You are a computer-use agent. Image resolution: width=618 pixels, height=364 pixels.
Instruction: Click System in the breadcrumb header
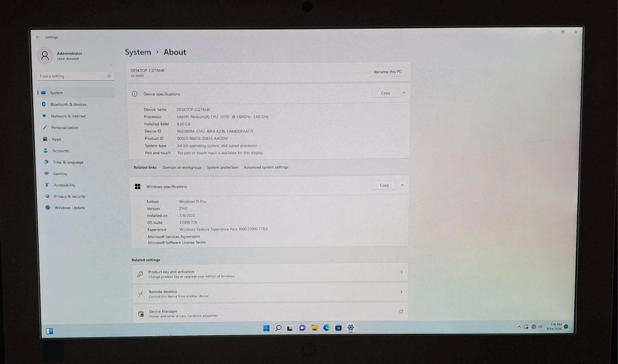pyautogui.click(x=138, y=52)
